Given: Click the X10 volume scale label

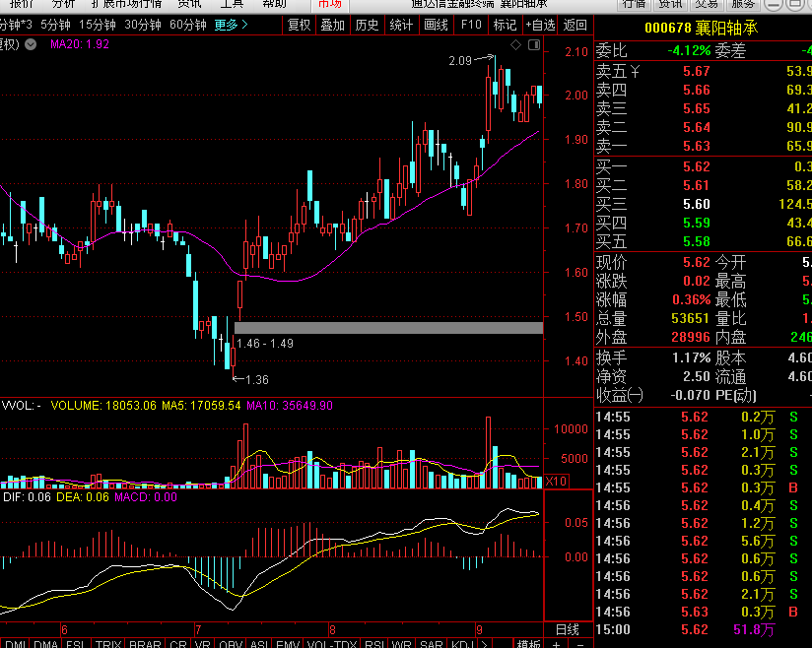Looking at the screenshot, I should (x=556, y=481).
